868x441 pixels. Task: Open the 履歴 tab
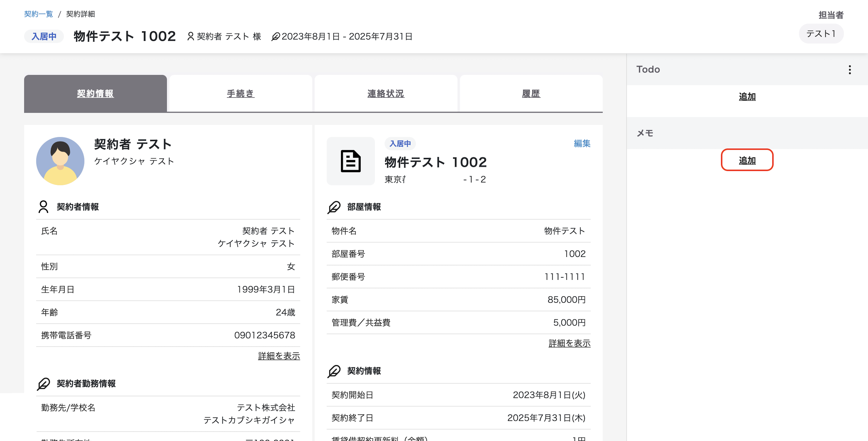531,93
